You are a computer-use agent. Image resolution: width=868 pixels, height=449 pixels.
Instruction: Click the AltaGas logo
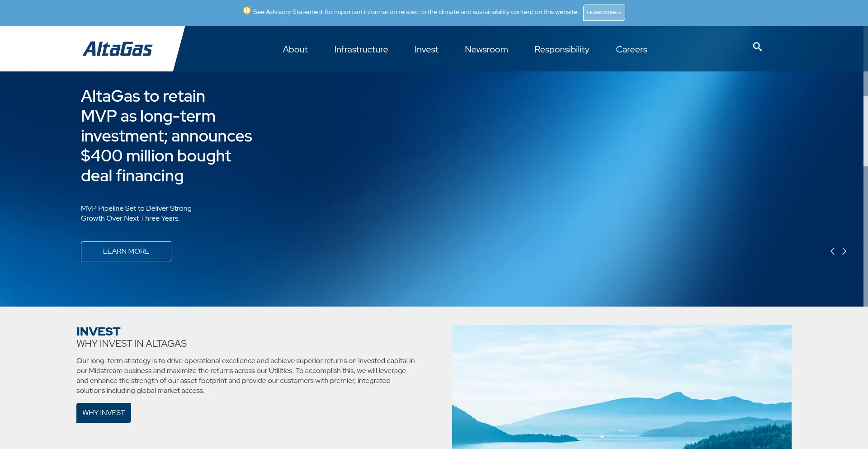click(x=118, y=49)
